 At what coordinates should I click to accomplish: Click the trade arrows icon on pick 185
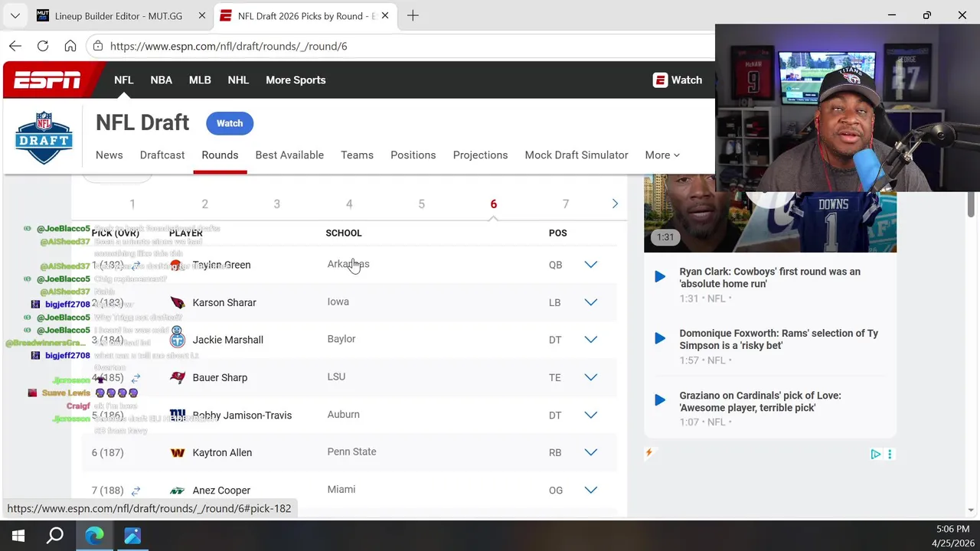136,377
